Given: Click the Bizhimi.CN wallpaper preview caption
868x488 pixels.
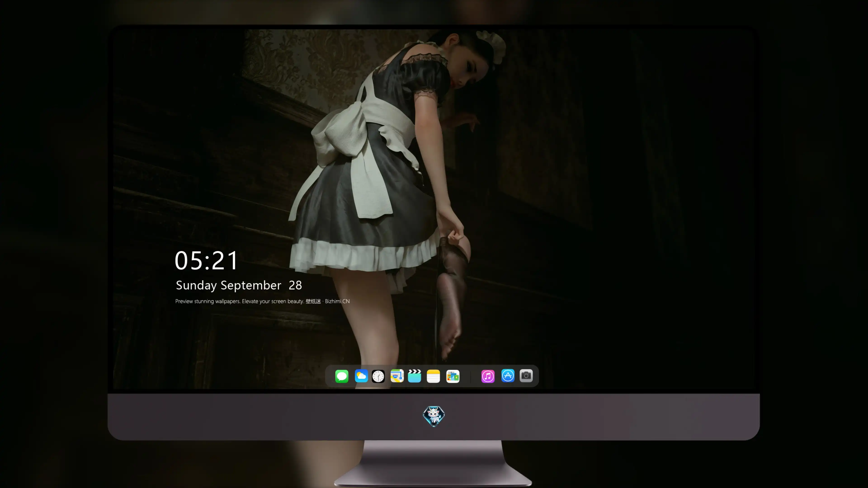Looking at the screenshot, I should [x=262, y=301].
